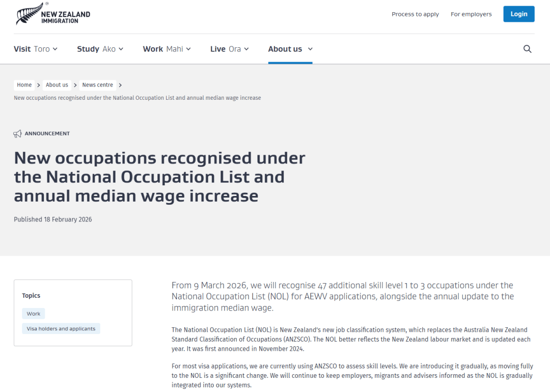Go to the For employers page
This screenshot has width=550, height=392.
471,14
